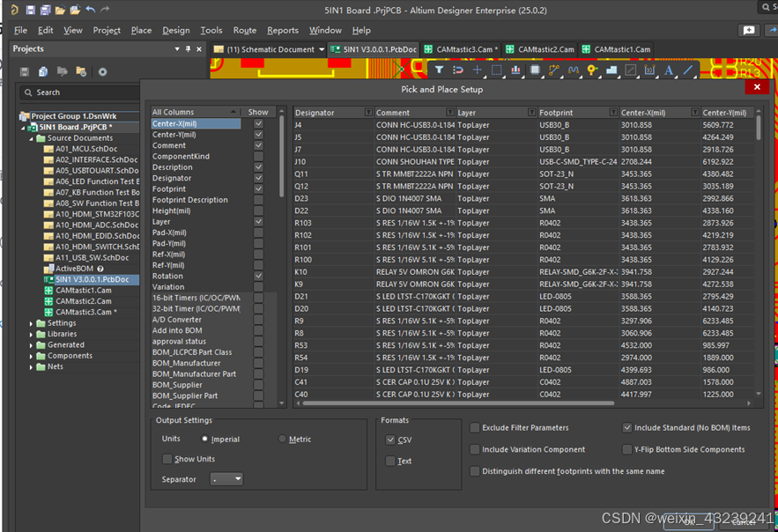Uncheck Show for the Center-X(mil) column
The image size is (778, 532).
tap(258, 123)
